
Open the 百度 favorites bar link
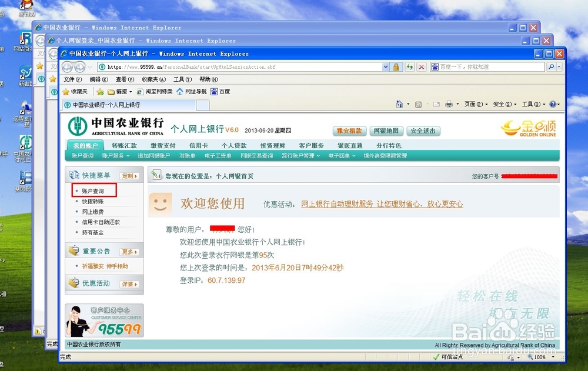pyautogui.click(x=220, y=92)
